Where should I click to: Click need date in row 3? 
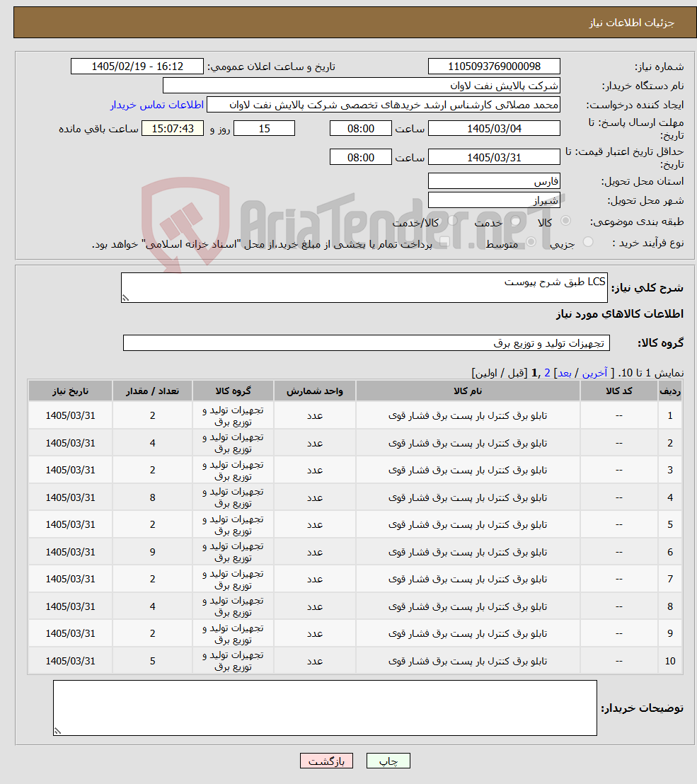(x=70, y=470)
